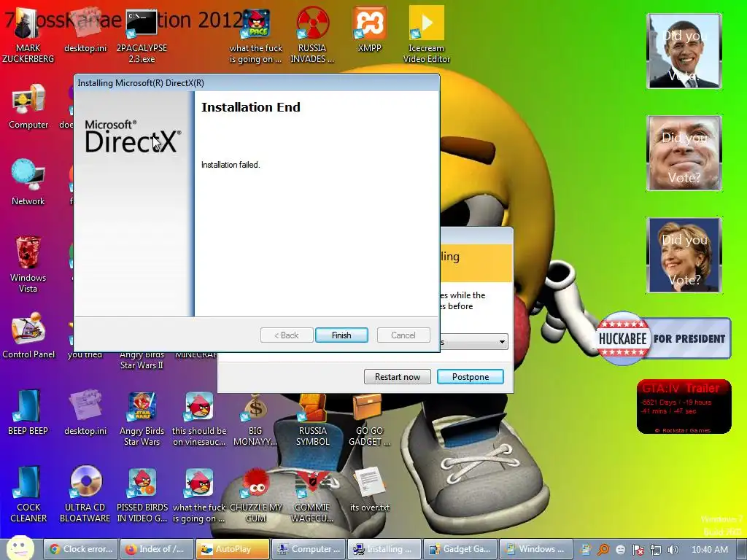Click the Obama 'Did you Vote?' gadget
Screen dimensions: 747x560
(x=684, y=51)
